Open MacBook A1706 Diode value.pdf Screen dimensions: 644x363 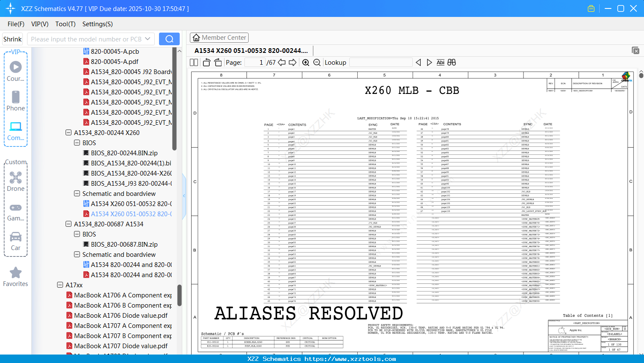[x=117, y=316]
